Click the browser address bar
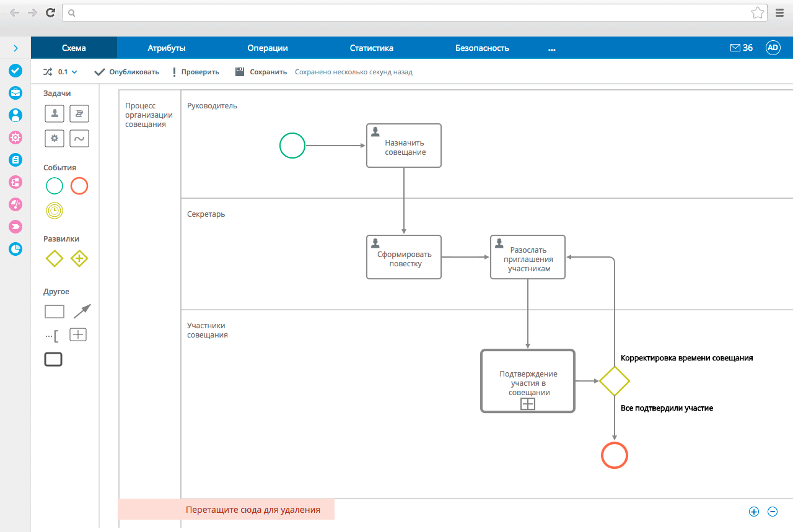 tap(409, 12)
